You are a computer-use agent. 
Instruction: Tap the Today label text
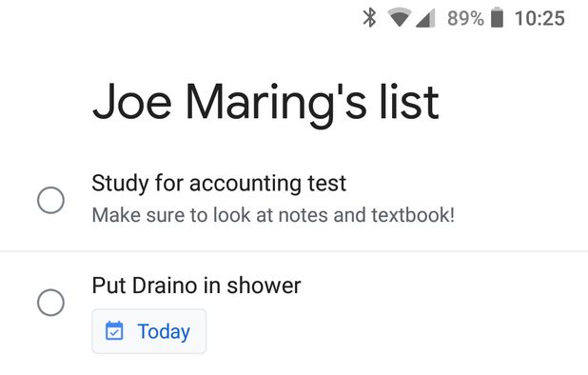pyautogui.click(x=164, y=332)
